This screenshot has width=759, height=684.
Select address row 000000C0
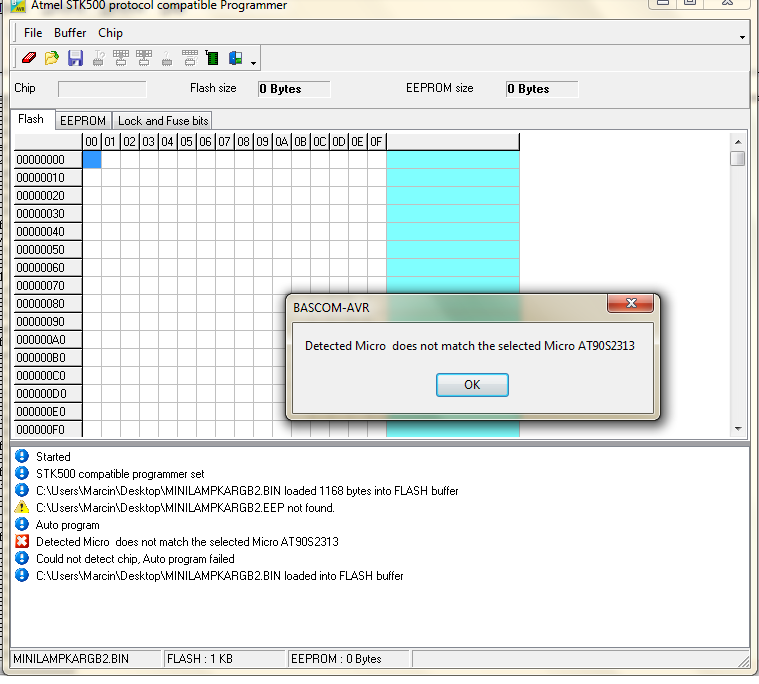pos(48,376)
